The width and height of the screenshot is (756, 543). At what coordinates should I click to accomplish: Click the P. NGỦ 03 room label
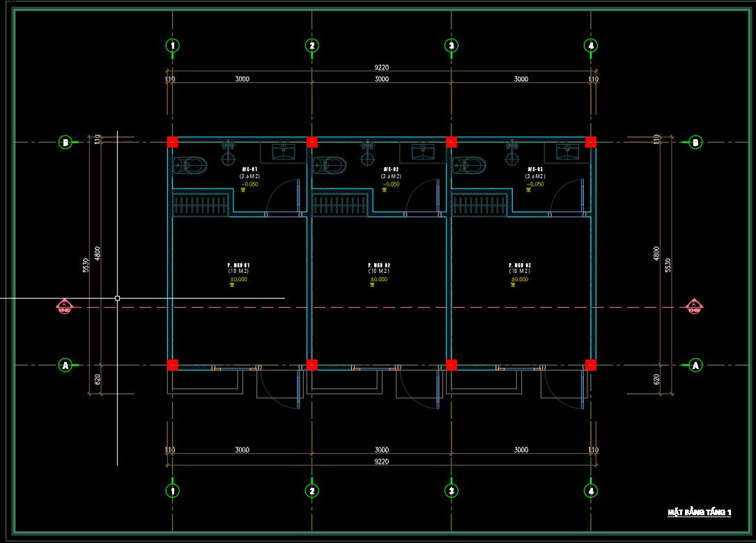[520, 265]
